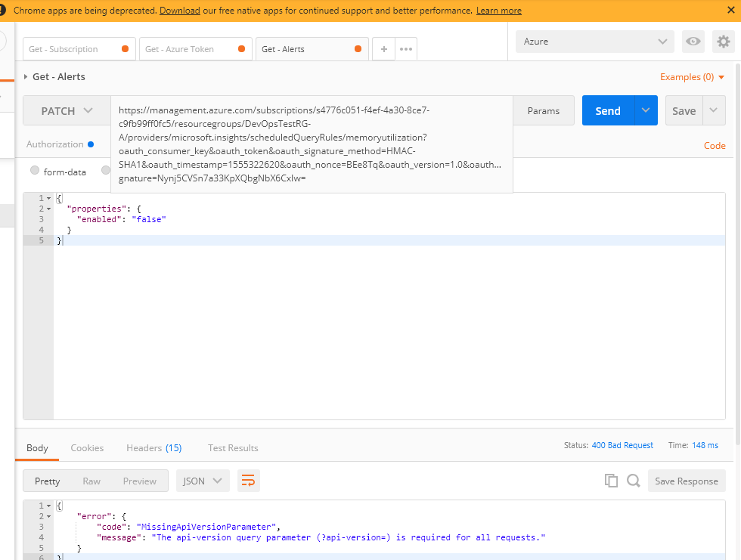This screenshot has width=741, height=560.
Task: Toggle the Params panel for the request
Action: pos(544,110)
